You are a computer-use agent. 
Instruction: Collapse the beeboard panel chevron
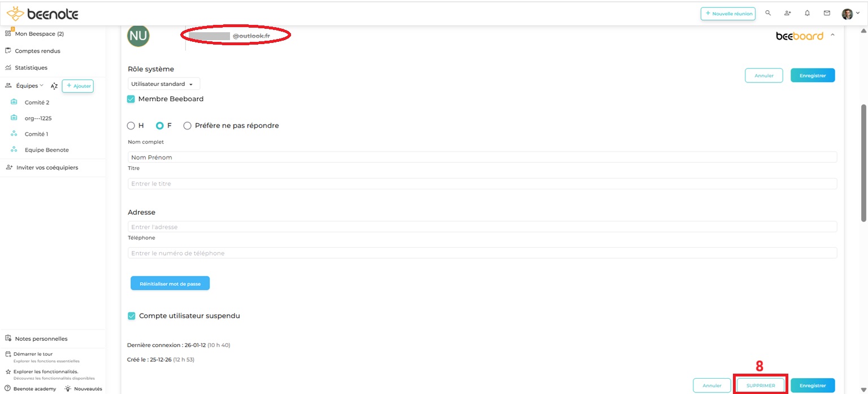832,36
